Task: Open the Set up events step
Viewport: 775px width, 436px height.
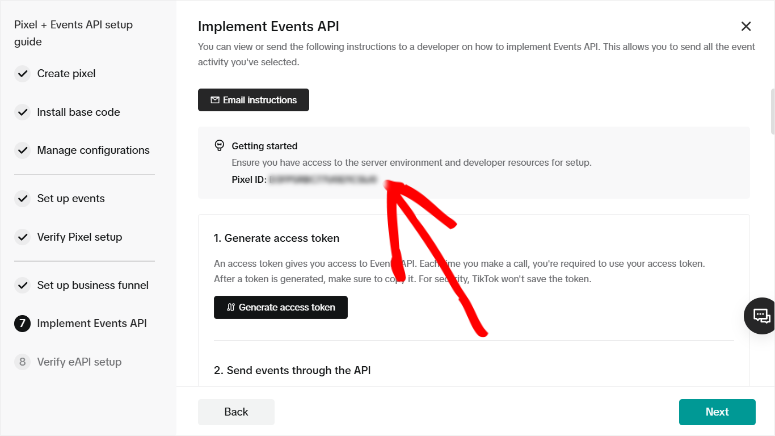Action: tap(71, 199)
